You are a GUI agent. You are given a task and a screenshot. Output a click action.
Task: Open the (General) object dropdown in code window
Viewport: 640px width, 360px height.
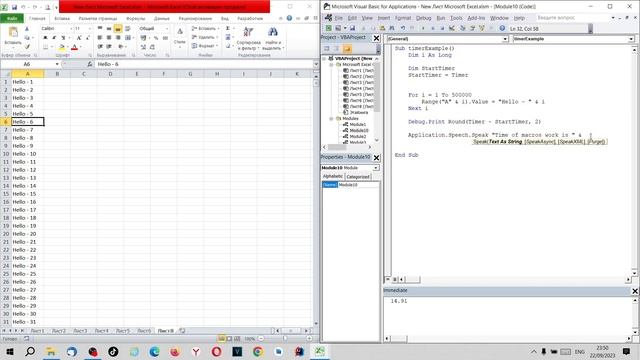[505, 39]
